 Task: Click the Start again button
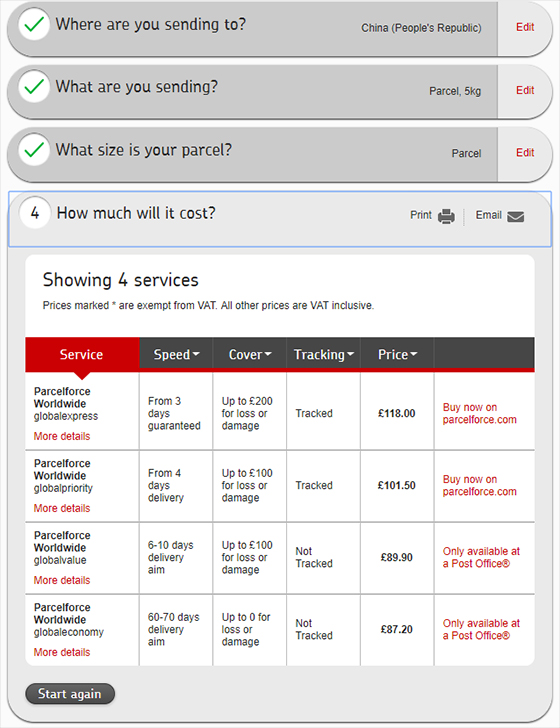tap(70, 694)
